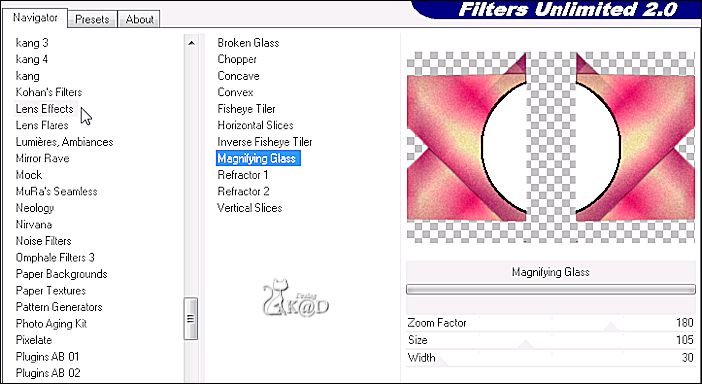Select Lens Effects filter category
702x384 pixels.
[x=44, y=109]
